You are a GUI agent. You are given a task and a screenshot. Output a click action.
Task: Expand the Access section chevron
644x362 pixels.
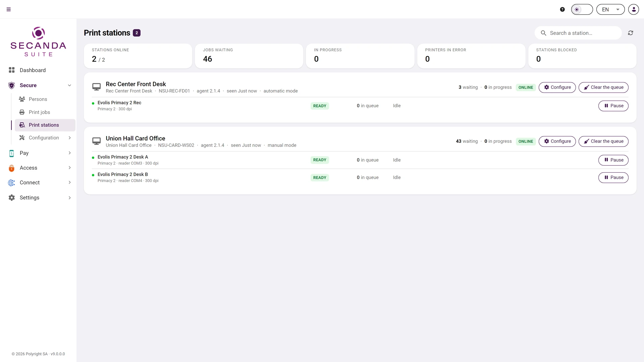[x=69, y=168]
